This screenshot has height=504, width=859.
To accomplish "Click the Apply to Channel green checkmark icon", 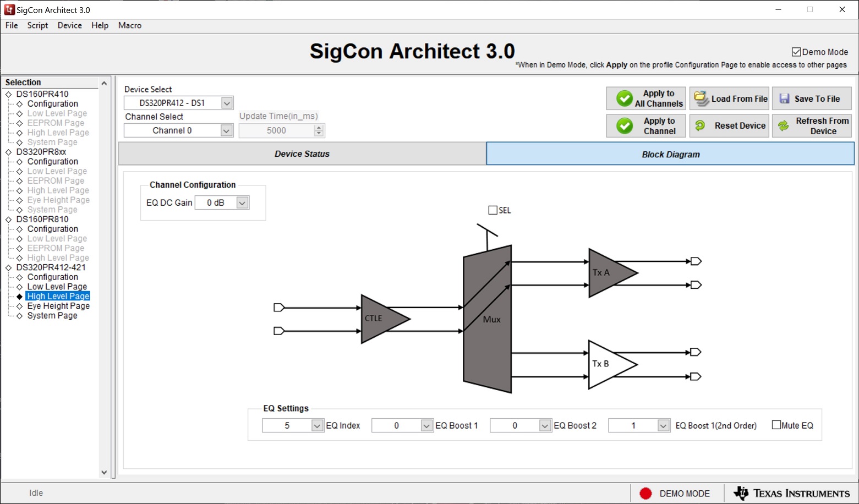I will point(625,126).
